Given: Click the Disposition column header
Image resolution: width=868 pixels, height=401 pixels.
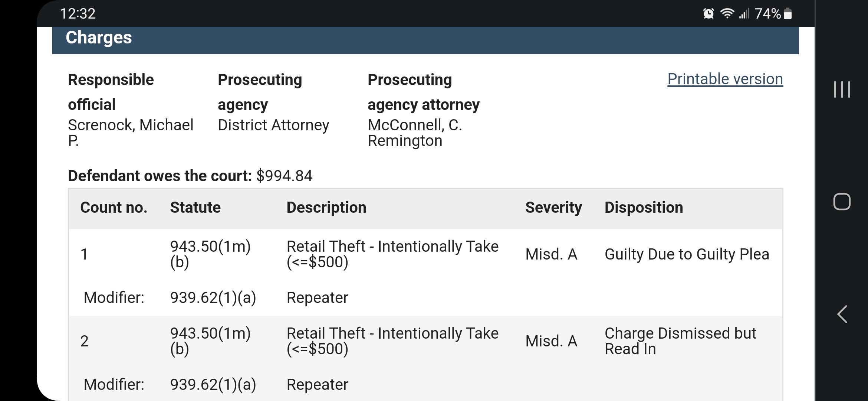Looking at the screenshot, I should (644, 208).
